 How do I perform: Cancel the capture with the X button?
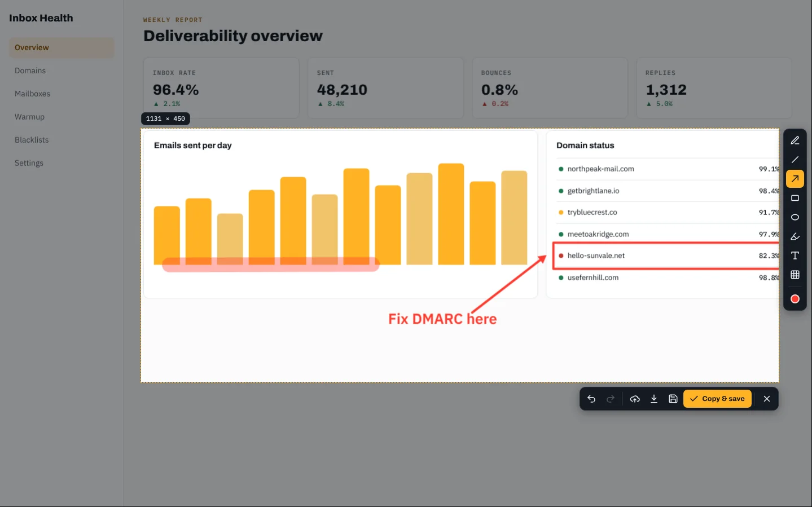[x=766, y=399]
